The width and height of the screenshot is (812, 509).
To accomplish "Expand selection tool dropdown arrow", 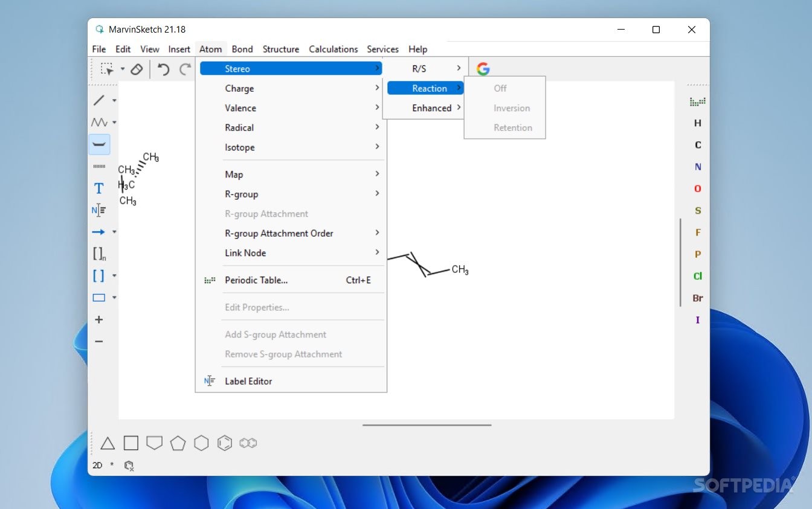I will [x=122, y=69].
